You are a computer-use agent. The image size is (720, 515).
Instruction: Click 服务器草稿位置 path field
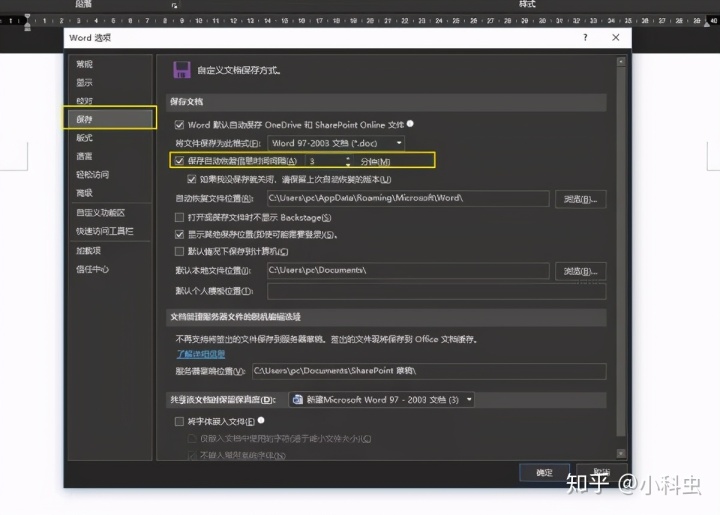point(429,371)
